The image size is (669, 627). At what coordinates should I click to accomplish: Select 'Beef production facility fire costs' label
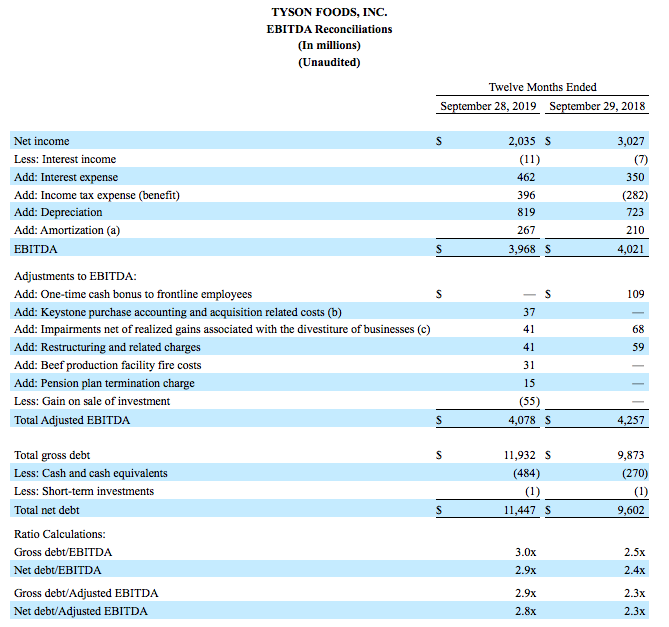coord(121,365)
